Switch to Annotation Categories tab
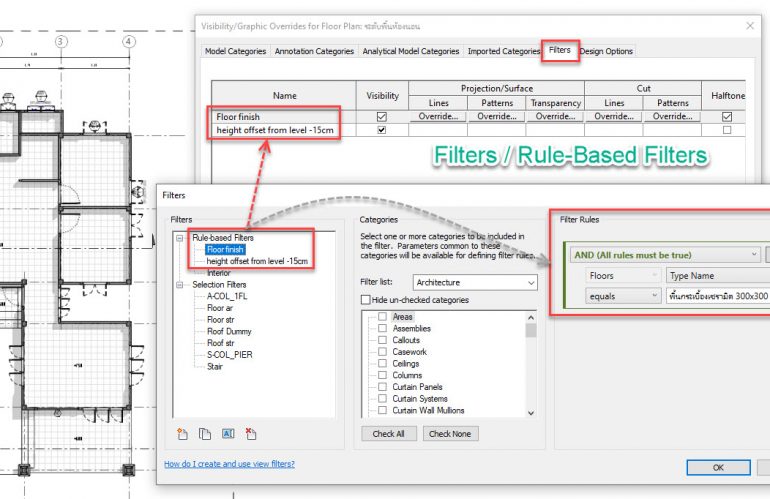 [x=314, y=51]
